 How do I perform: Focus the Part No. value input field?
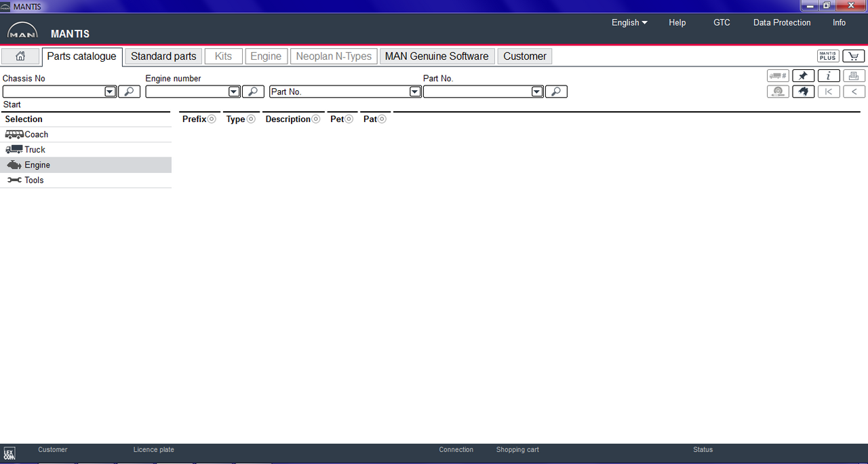(477, 92)
